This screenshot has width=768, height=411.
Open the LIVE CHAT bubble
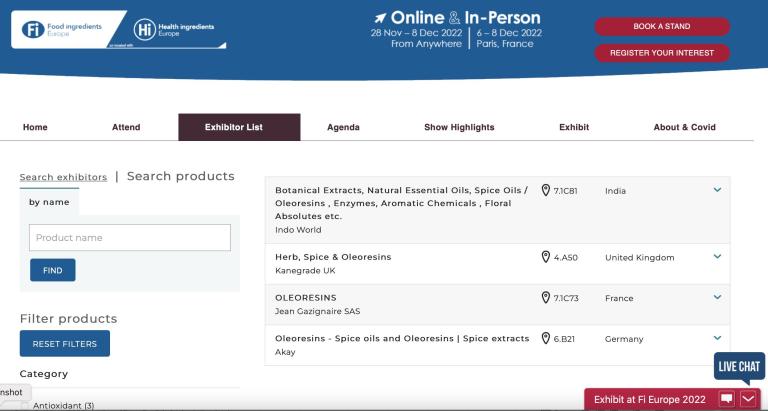coord(739,367)
